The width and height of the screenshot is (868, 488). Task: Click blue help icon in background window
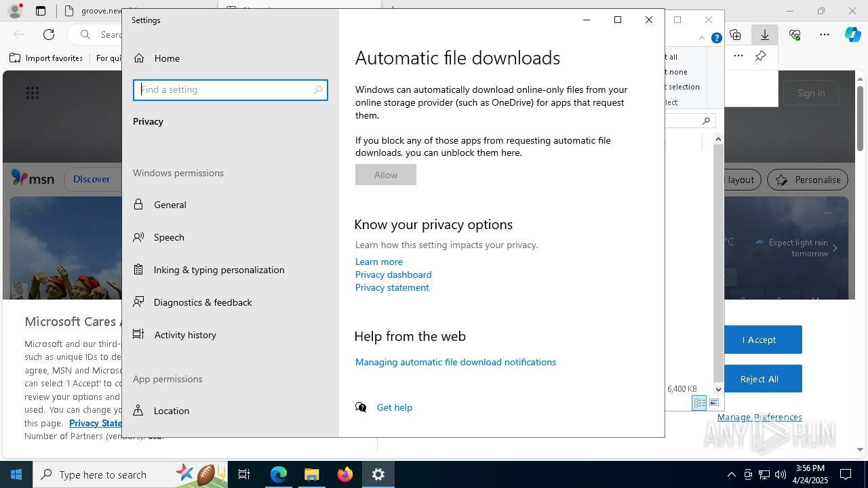coord(716,38)
